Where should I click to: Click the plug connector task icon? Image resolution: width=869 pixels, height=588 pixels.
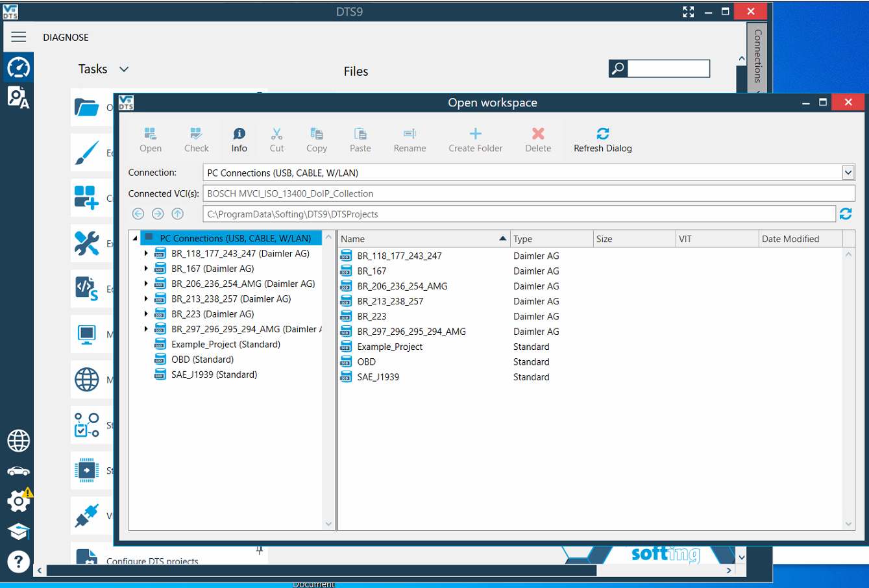pyautogui.click(x=86, y=516)
